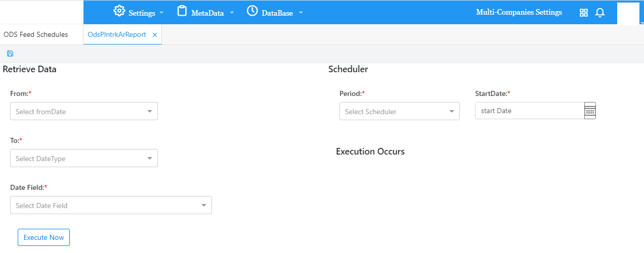Open the apps grid icon

(x=584, y=13)
